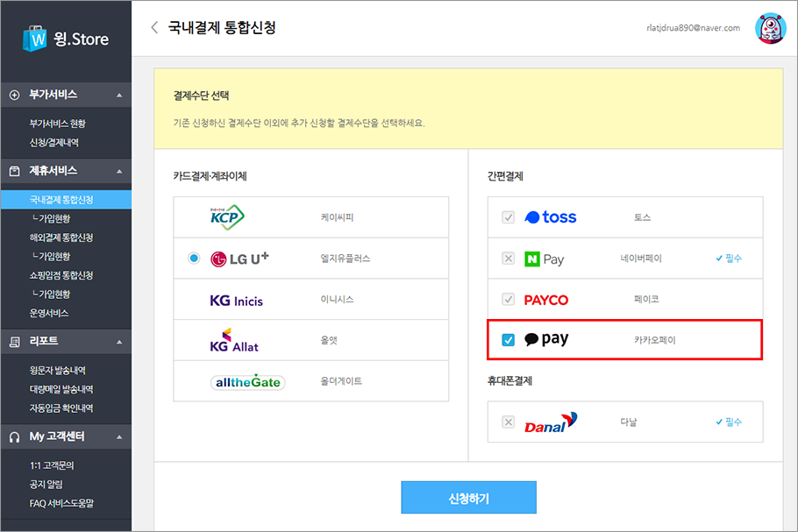Collapse the 리포트 section arrow
Screen dimensions: 798x532
(x=119, y=342)
